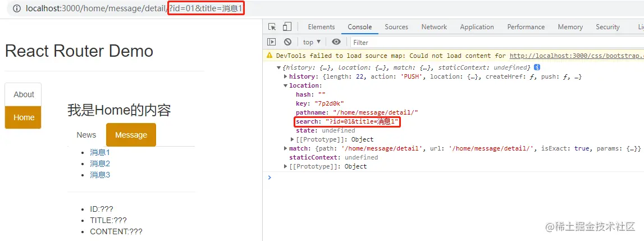Open the 消息3 link
Image resolution: width=644 pixels, height=241 pixels.
click(100, 175)
